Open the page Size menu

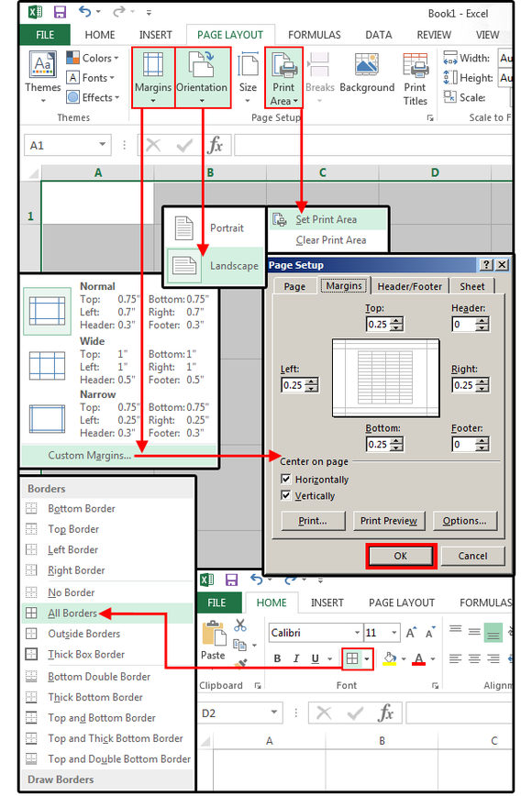click(248, 78)
